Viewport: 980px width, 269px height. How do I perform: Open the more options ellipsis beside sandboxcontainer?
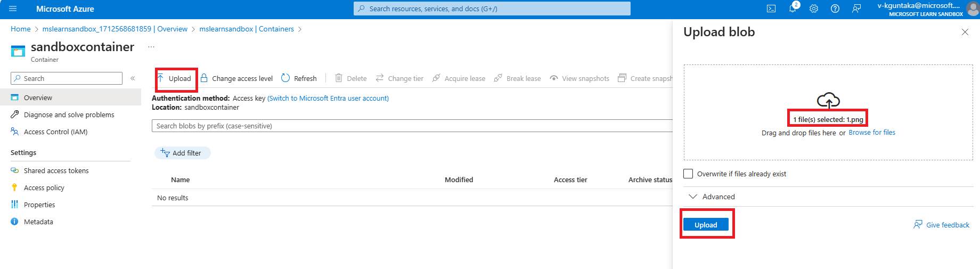point(151,47)
